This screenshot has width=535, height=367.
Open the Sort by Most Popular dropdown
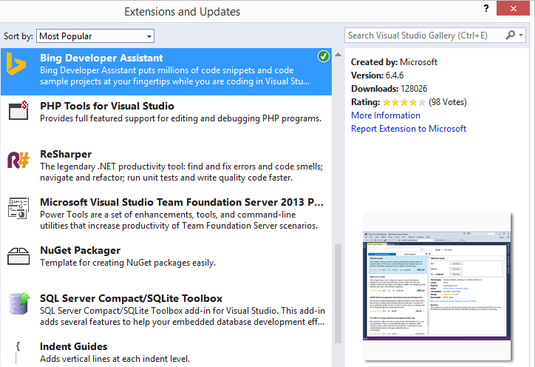pyautogui.click(x=95, y=36)
